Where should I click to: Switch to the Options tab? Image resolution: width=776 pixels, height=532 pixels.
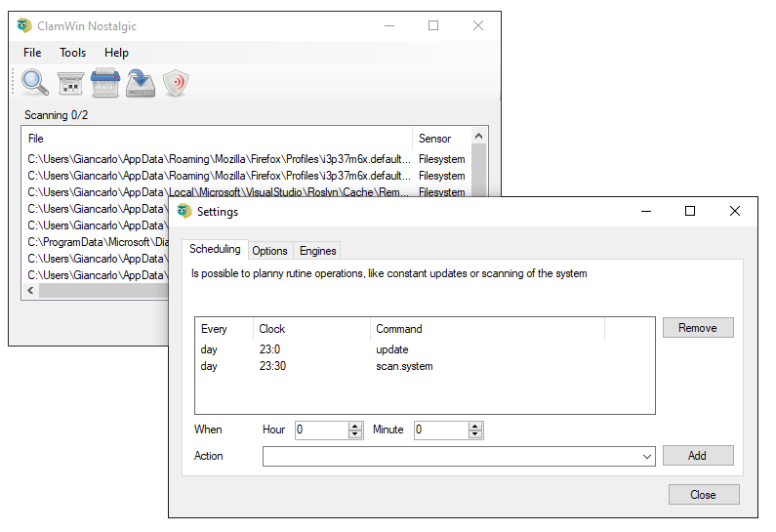pos(269,251)
